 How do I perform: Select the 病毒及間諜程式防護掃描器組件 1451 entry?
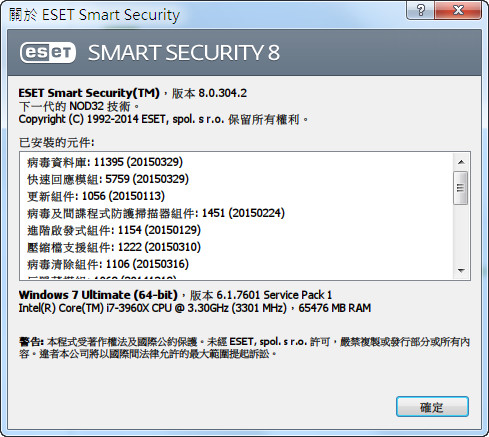coord(156,213)
